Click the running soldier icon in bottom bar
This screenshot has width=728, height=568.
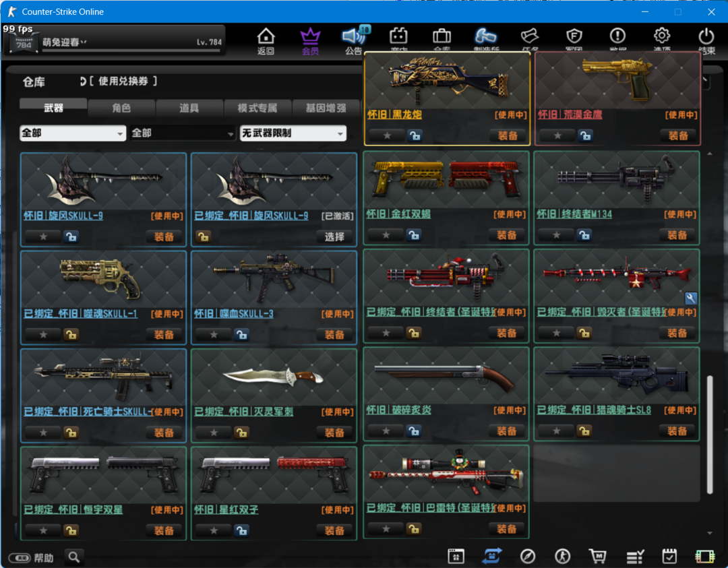click(x=563, y=556)
